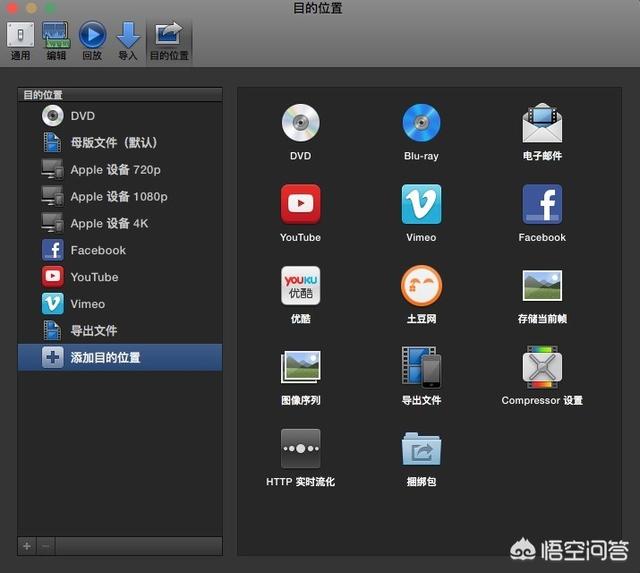Screen dimensions: 640x573
Task: Select the 目的位置 Destinations tab
Action: click(169, 41)
